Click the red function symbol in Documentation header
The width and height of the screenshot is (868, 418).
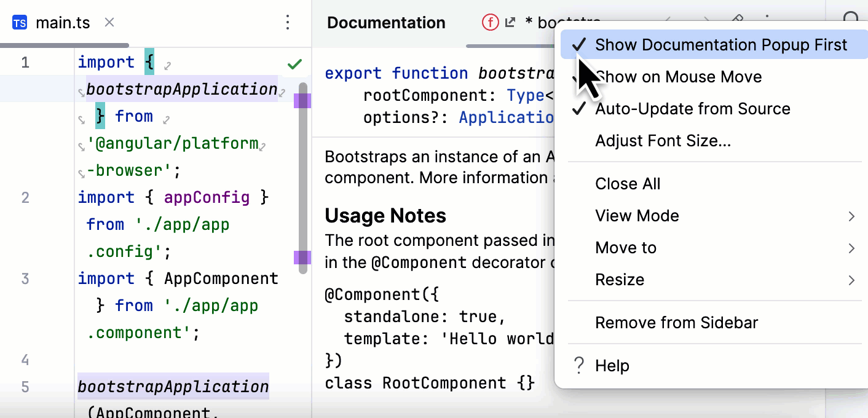(x=489, y=22)
